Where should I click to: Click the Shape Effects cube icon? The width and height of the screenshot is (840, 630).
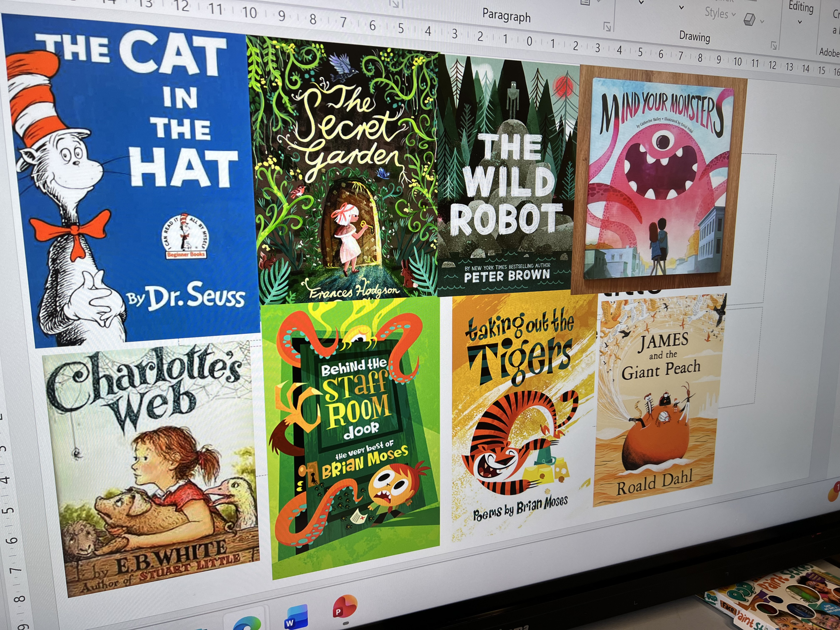pyautogui.click(x=749, y=19)
